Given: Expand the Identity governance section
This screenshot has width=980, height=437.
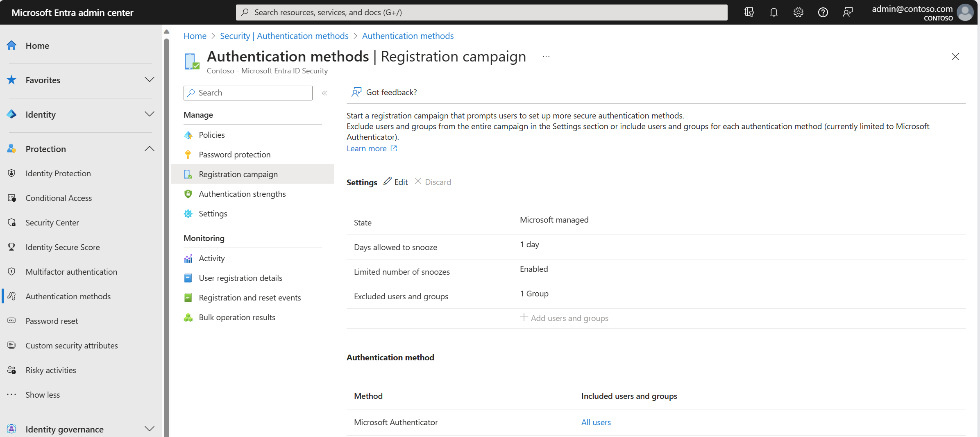Looking at the screenshot, I should [150, 429].
